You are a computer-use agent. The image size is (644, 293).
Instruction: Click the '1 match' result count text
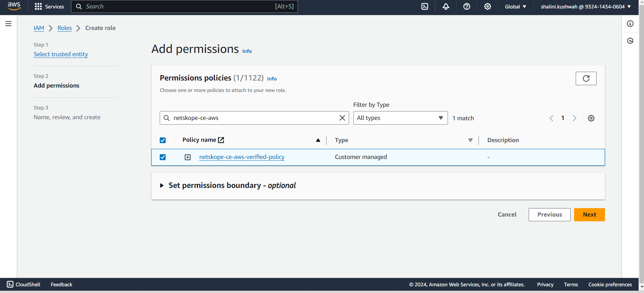pos(463,118)
